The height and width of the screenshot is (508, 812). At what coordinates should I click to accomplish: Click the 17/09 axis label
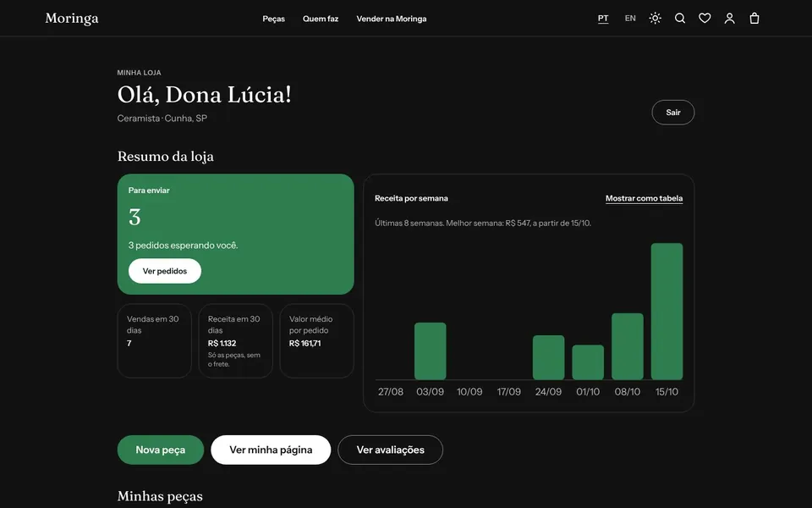[x=508, y=392]
